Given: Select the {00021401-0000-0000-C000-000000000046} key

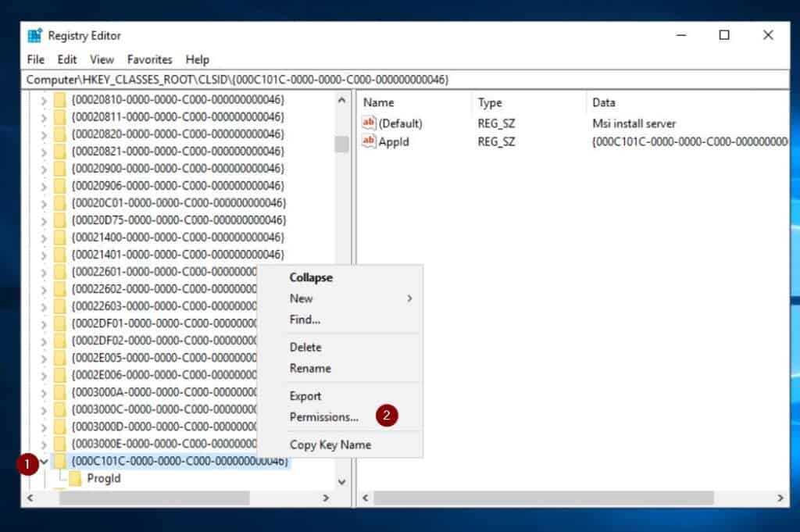Looking at the screenshot, I should click(x=178, y=255).
